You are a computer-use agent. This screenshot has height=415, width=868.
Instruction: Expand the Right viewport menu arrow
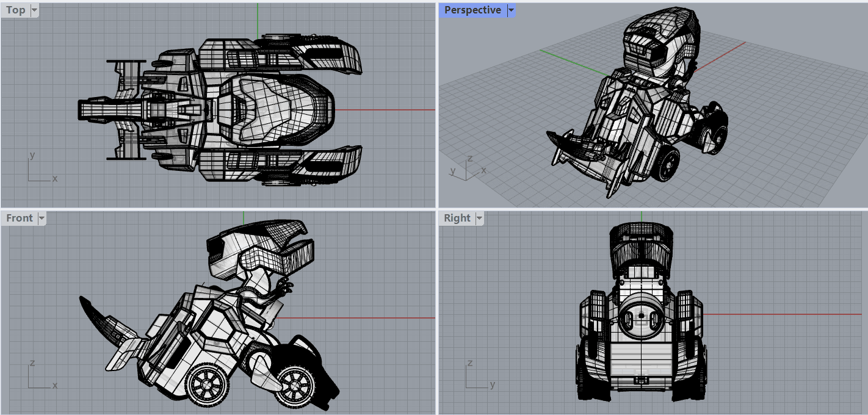pos(479,218)
